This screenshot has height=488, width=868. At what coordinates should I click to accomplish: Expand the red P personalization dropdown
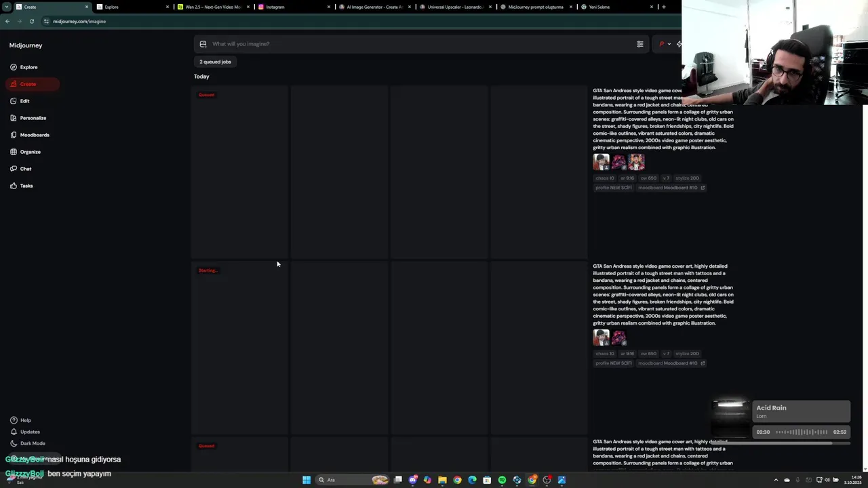665,44
